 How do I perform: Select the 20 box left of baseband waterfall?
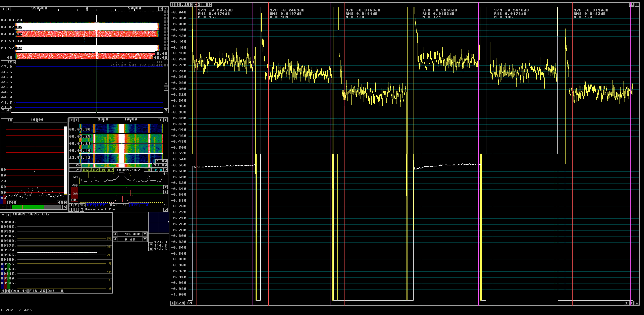75,165
